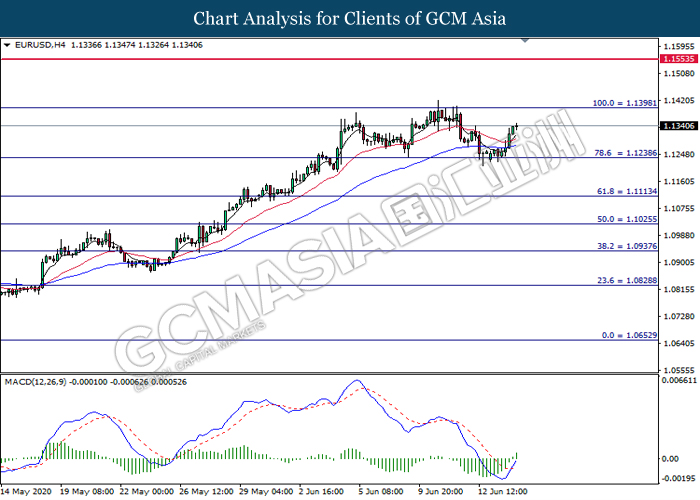Click the MACD scale value 0.006611
The width and height of the screenshot is (700, 500).
[679, 380]
